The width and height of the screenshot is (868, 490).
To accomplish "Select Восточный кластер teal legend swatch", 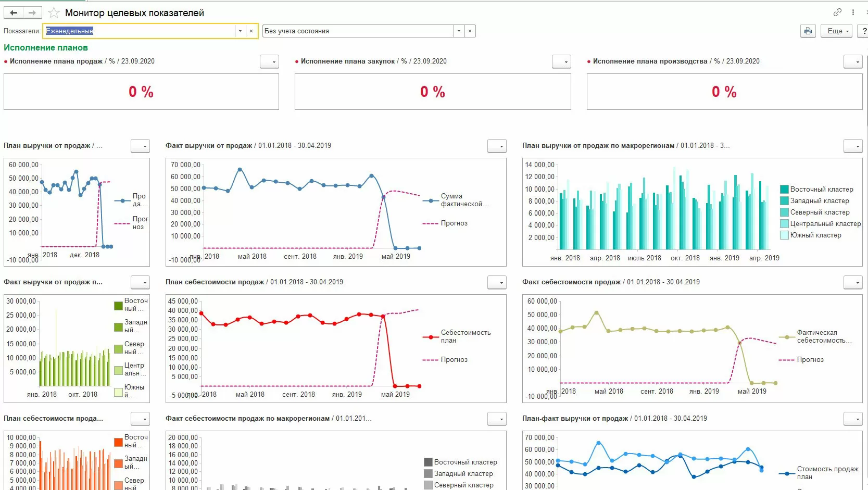I will [x=784, y=189].
